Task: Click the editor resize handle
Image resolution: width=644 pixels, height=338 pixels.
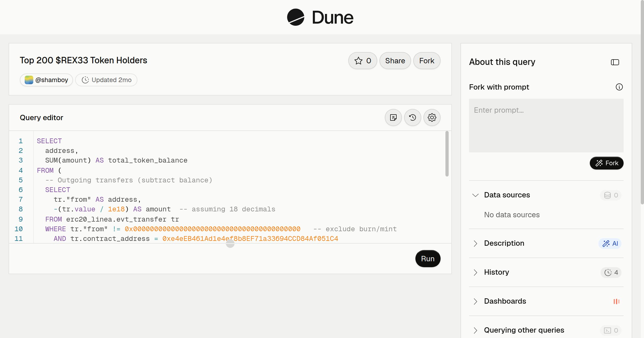Action: click(230, 244)
